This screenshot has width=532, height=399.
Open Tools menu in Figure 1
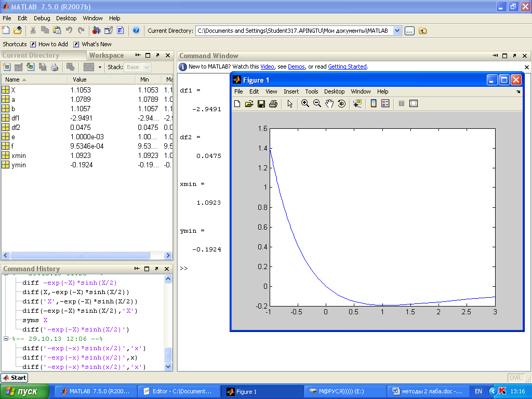312,91
